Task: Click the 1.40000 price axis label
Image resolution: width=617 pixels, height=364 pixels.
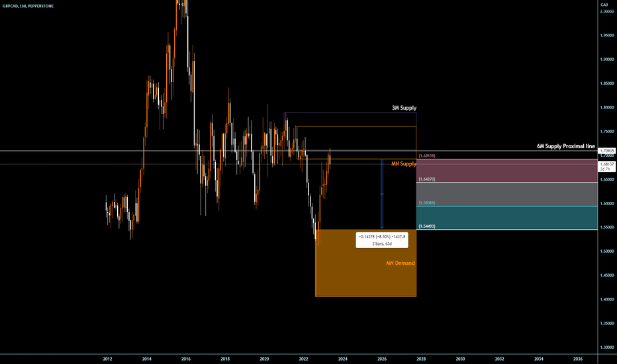Action: 607,299
